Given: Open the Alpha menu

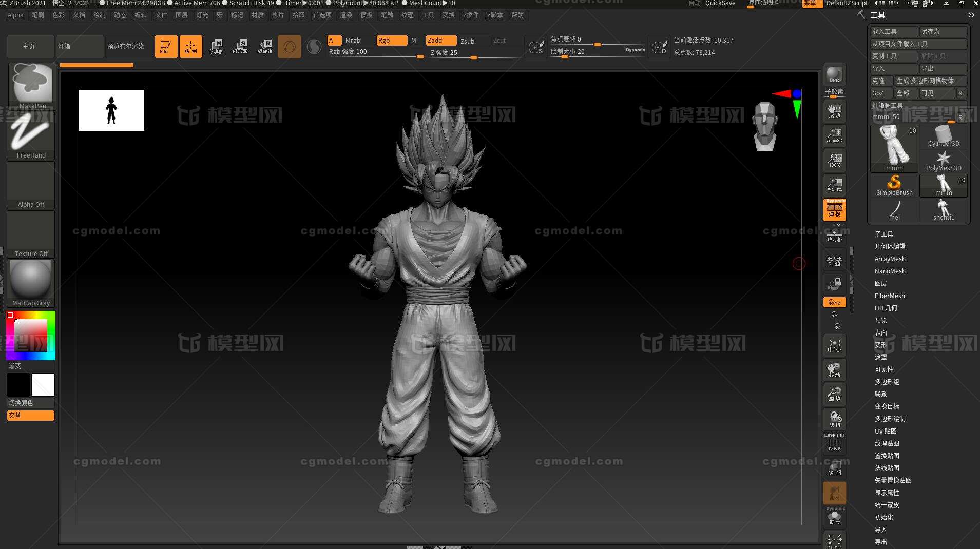Looking at the screenshot, I should click(15, 15).
